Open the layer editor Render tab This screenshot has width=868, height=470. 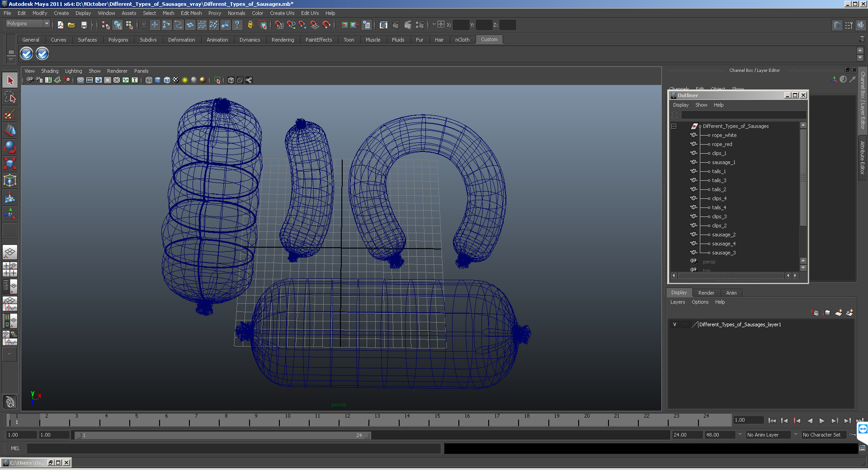(x=706, y=293)
